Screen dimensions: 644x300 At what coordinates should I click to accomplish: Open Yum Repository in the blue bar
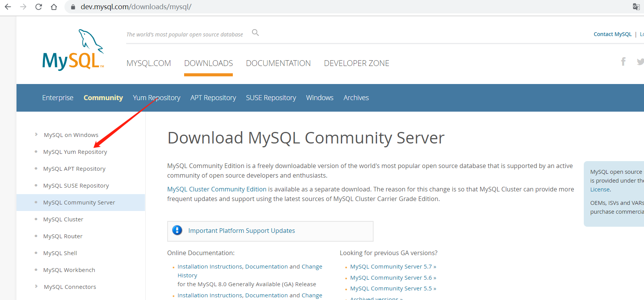click(x=156, y=98)
